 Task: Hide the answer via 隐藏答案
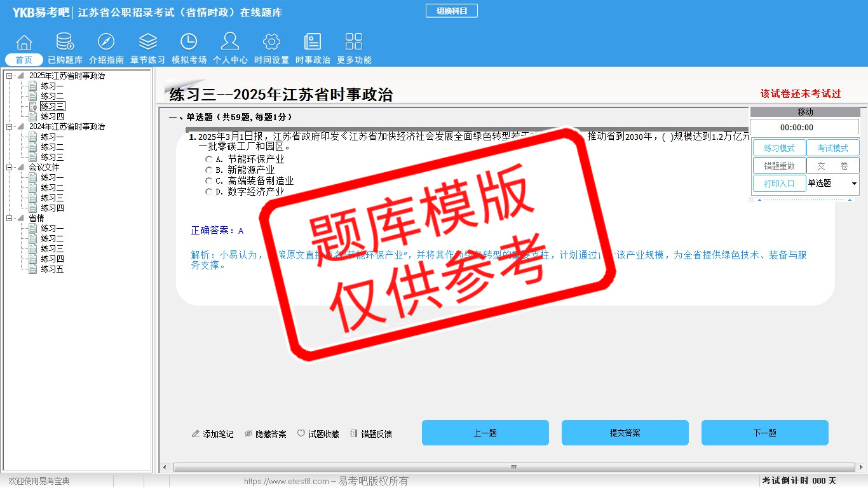[265, 434]
